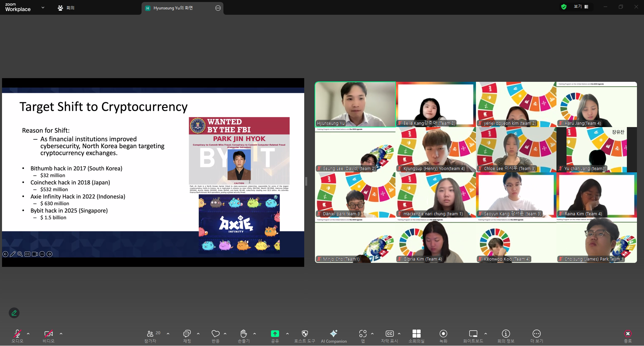Expand the apps options arrow

(x=372, y=334)
